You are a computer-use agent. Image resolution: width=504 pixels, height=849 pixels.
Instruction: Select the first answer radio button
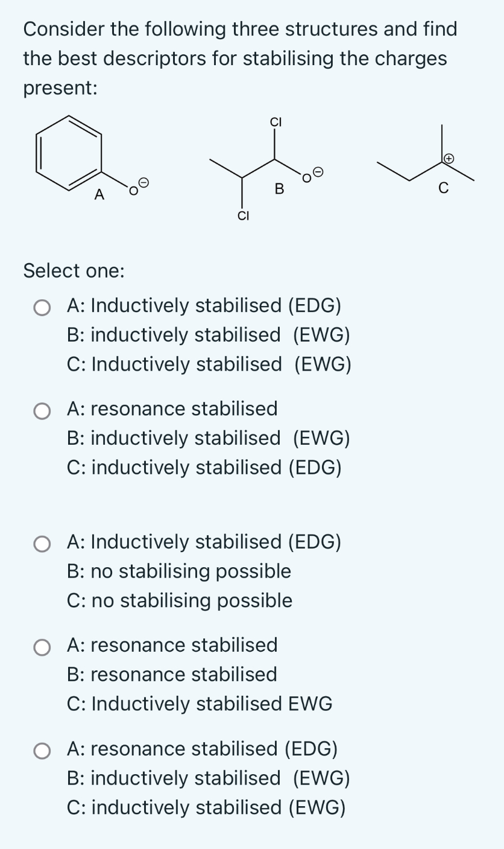pyautogui.click(x=42, y=307)
